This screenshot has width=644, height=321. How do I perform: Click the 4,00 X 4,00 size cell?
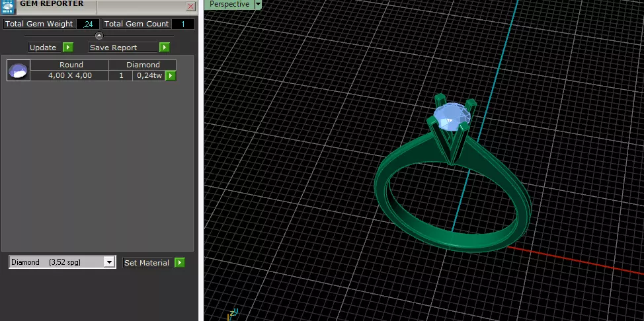70,75
